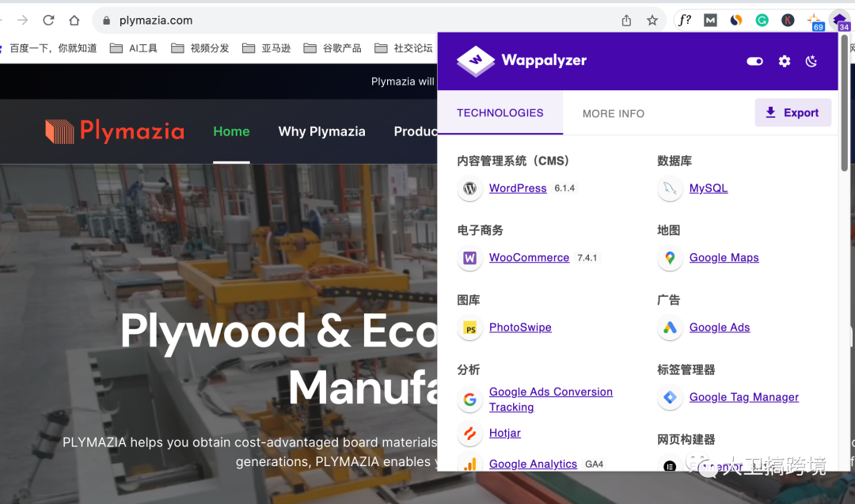Open the Hotjar link

point(505,433)
